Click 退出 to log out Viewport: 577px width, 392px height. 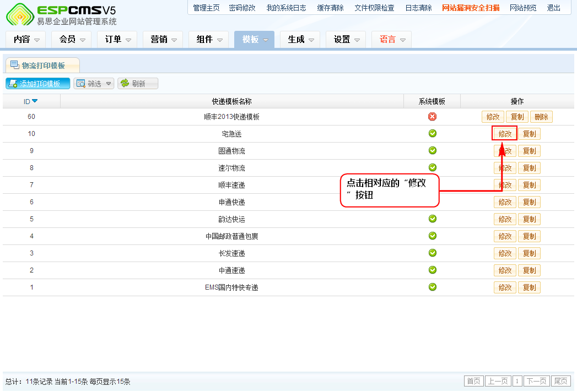(553, 8)
